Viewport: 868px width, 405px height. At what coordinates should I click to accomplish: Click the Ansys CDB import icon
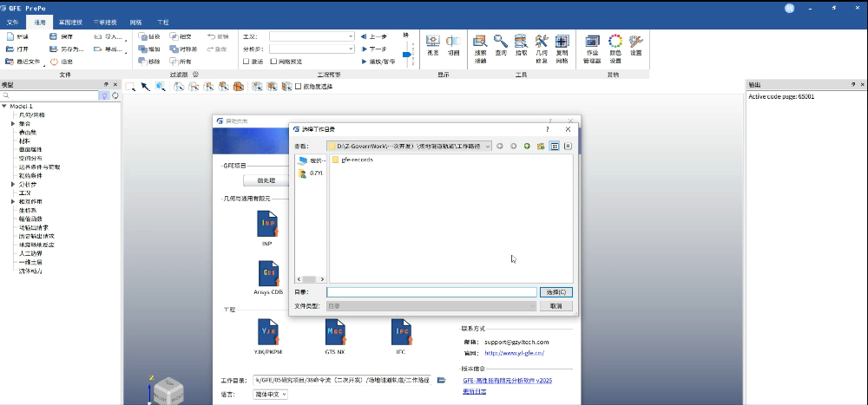268,276
